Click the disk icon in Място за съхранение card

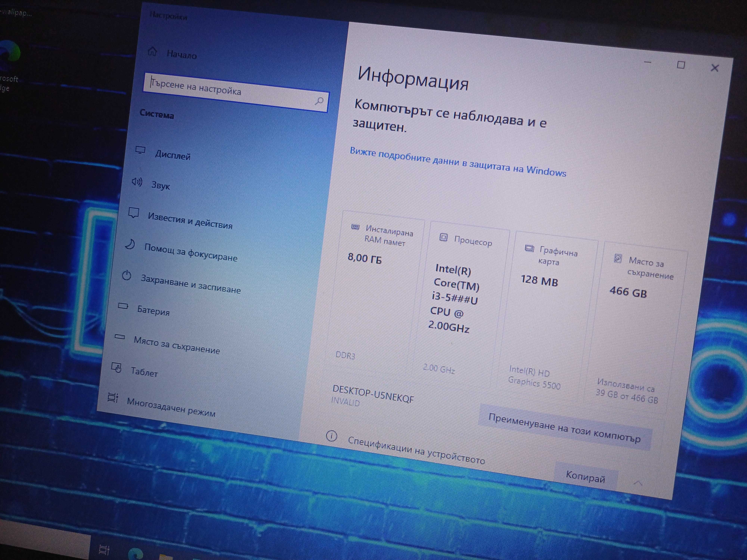[x=618, y=259]
